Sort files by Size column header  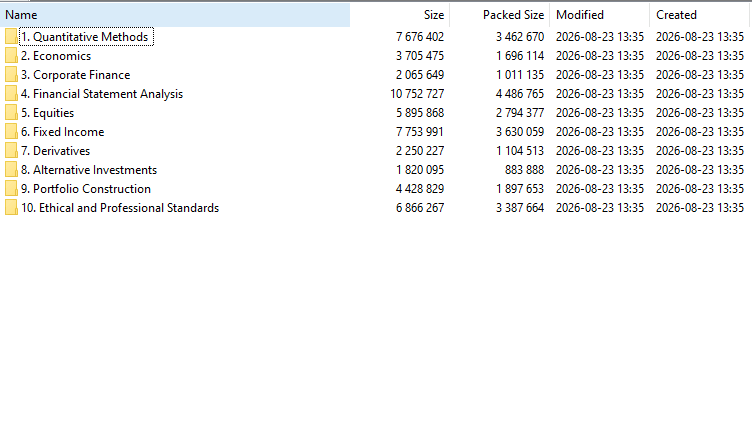point(400,15)
